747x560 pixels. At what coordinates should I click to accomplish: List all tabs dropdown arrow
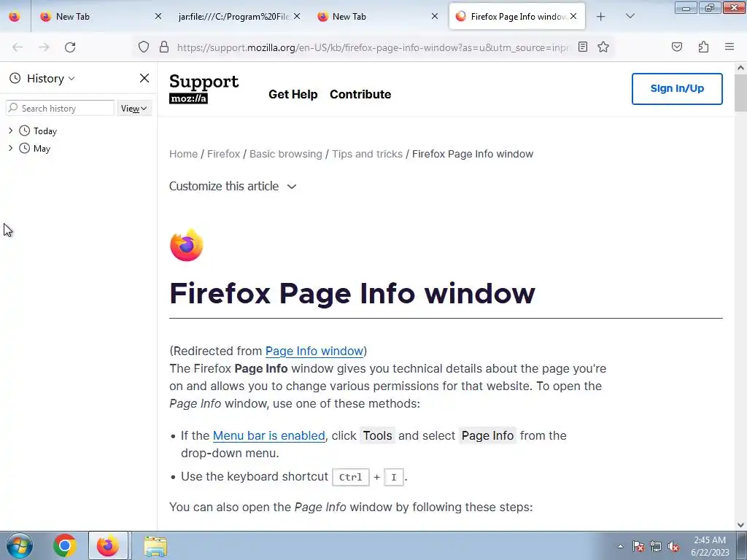[630, 17]
